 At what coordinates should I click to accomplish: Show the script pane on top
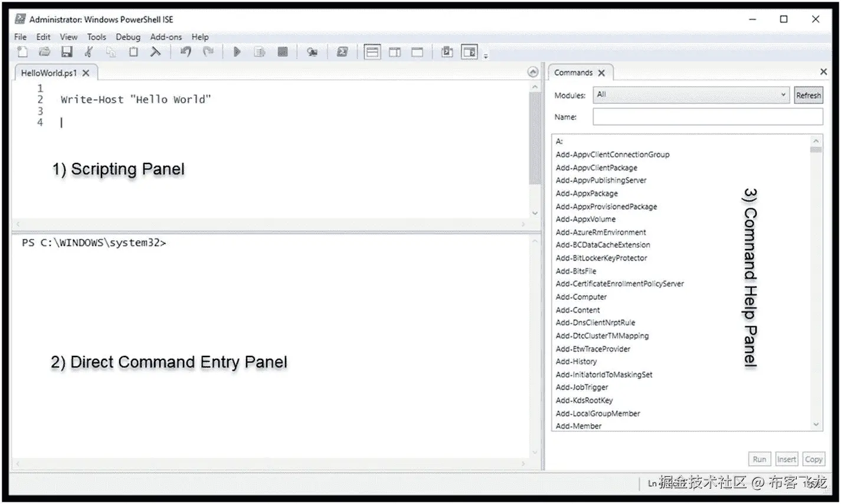372,52
